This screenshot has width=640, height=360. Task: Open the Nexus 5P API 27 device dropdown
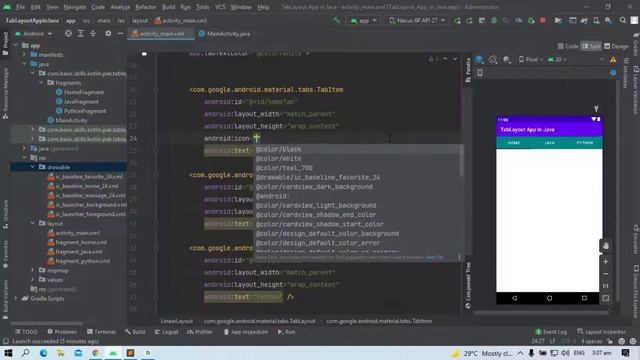point(416,20)
